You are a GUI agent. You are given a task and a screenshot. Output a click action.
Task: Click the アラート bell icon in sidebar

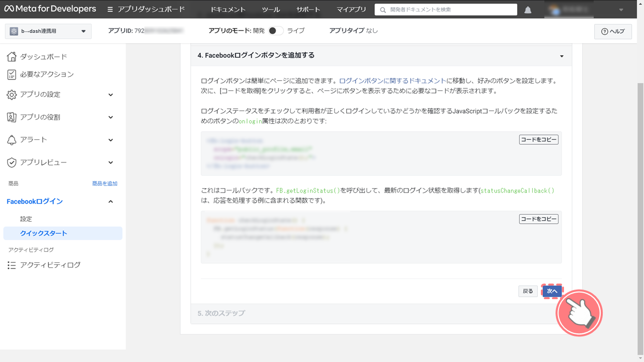[12, 140]
